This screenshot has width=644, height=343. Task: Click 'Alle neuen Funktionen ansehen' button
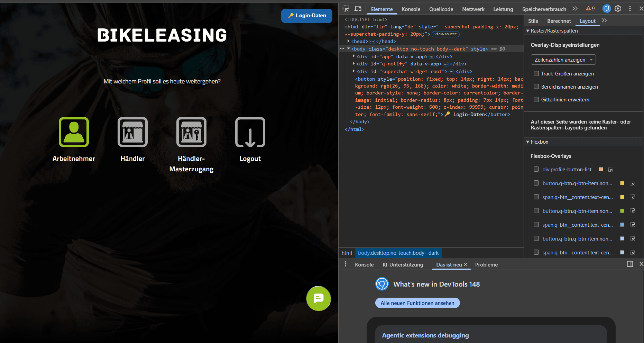tap(417, 303)
